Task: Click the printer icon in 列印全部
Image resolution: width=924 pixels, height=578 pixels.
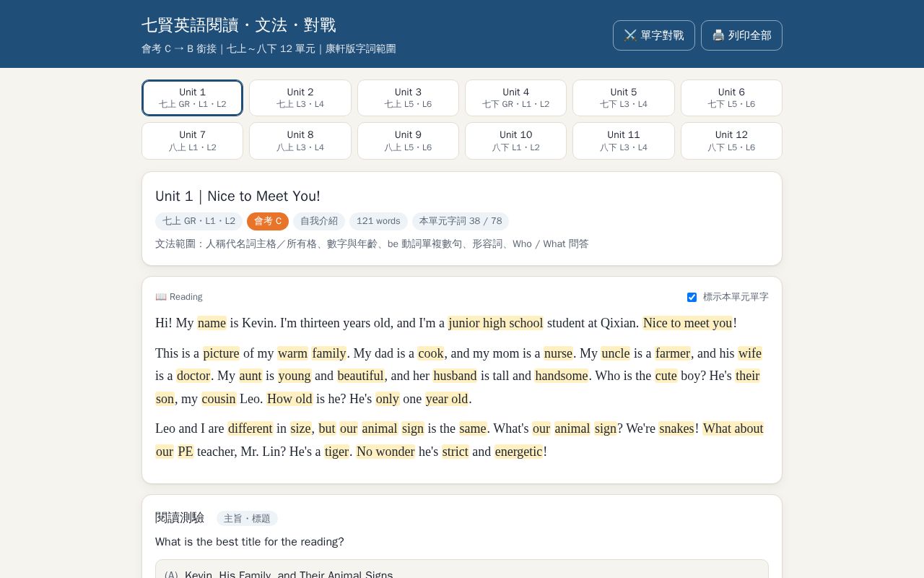Action: (x=718, y=35)
